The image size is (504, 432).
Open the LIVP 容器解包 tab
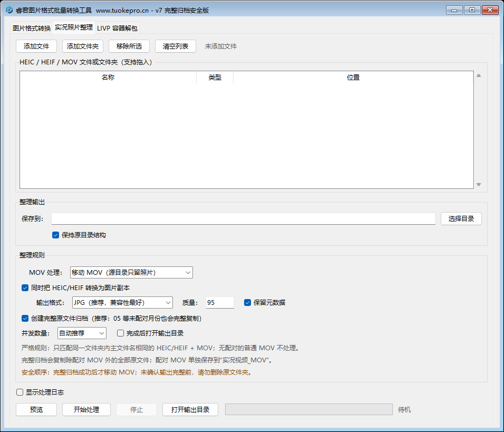118,28
